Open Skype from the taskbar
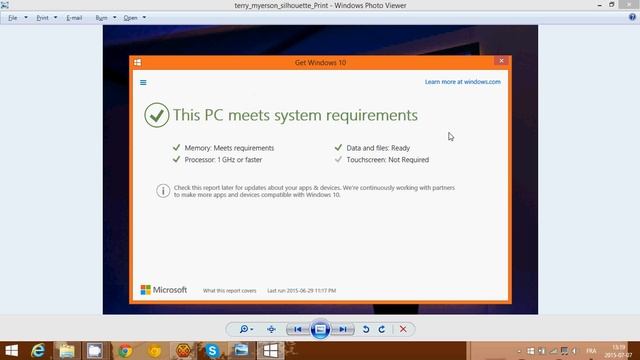640x360 pixels. pyautogui.click(x=212, y=351)
